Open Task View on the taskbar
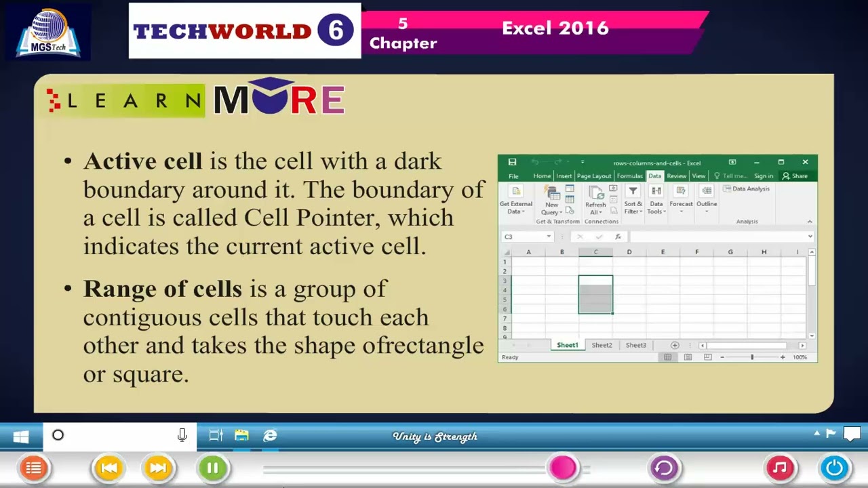The height and width of the screenshot is (488, 868). pyautogui.click(x=216, y=436)
